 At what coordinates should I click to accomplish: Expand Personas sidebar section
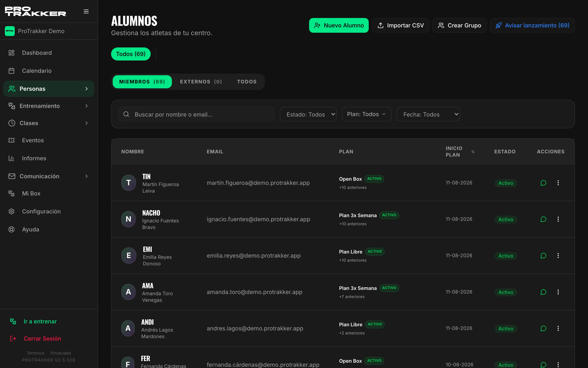tap(49, 89)
